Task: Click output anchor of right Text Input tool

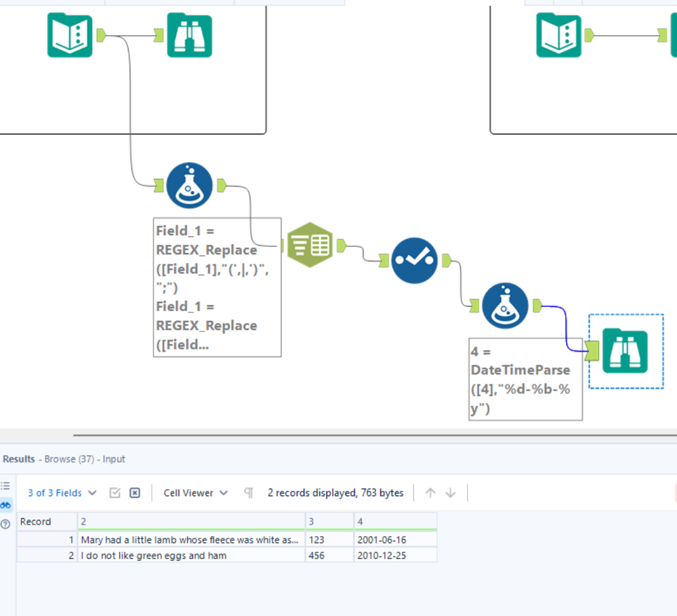Action: click(589, 35)
